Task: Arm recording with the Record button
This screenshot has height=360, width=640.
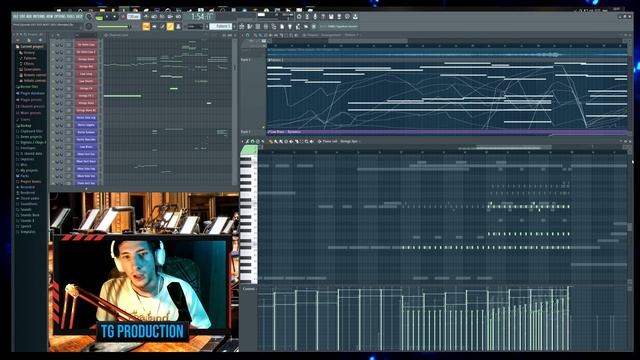Action: point(122,17)
